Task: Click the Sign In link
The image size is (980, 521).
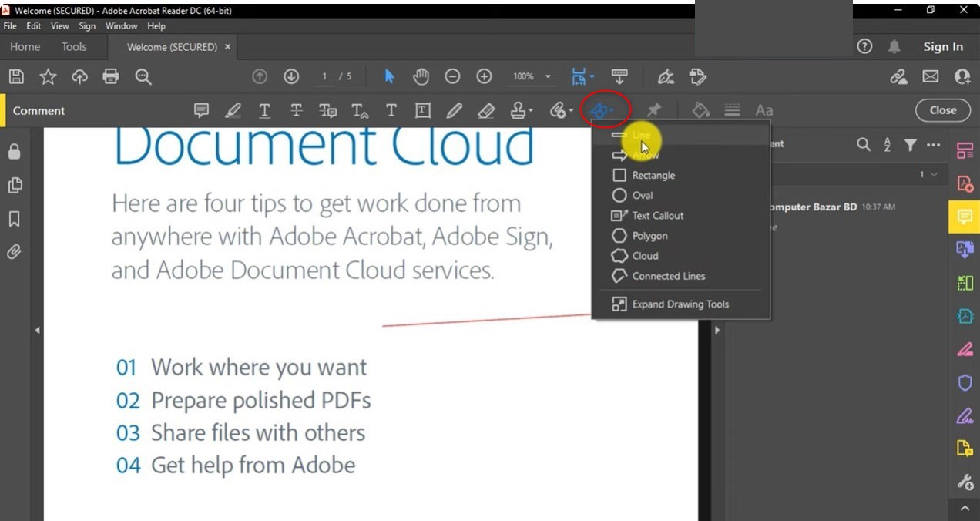Action: pyautogui.click(x=942, y=46)
